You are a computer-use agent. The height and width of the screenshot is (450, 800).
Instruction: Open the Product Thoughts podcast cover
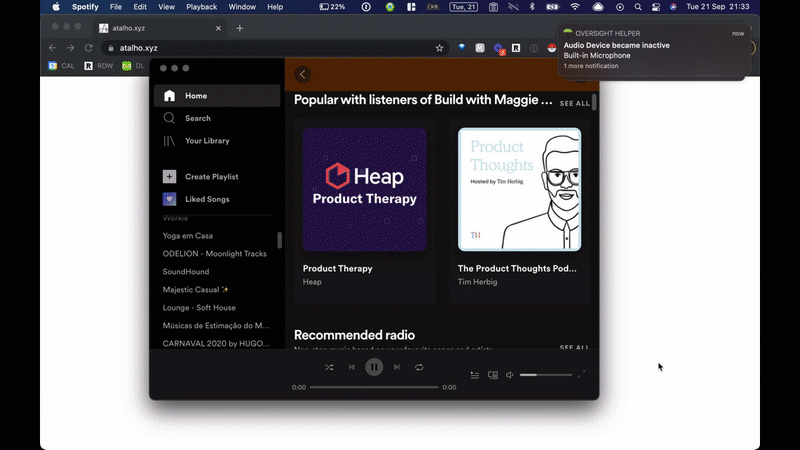point(519,189)
